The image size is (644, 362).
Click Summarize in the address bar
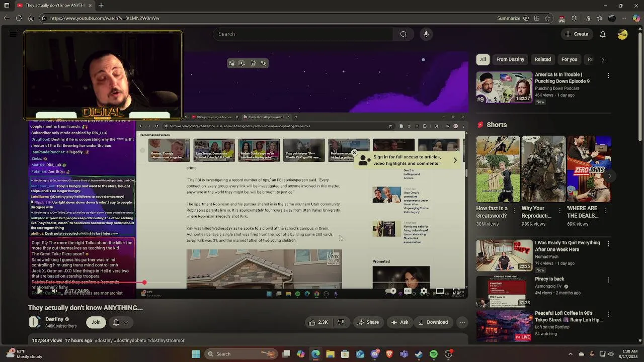[513, 18]
